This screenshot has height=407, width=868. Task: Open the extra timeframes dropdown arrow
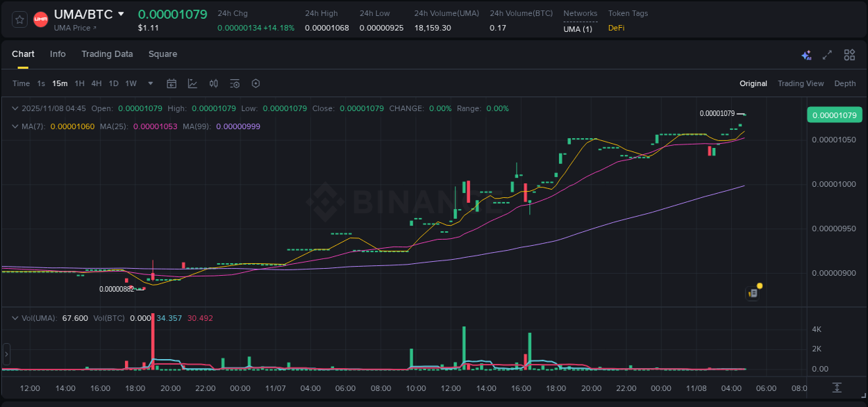pos(149,83)
